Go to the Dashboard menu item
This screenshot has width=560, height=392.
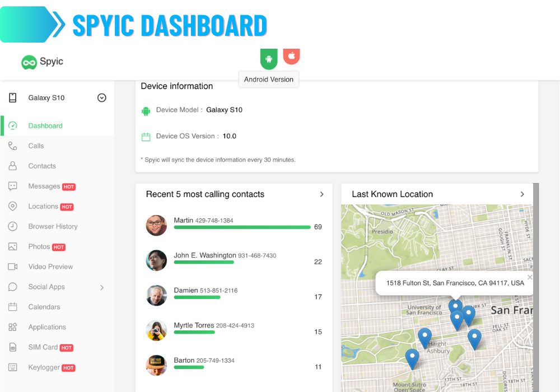45,125
